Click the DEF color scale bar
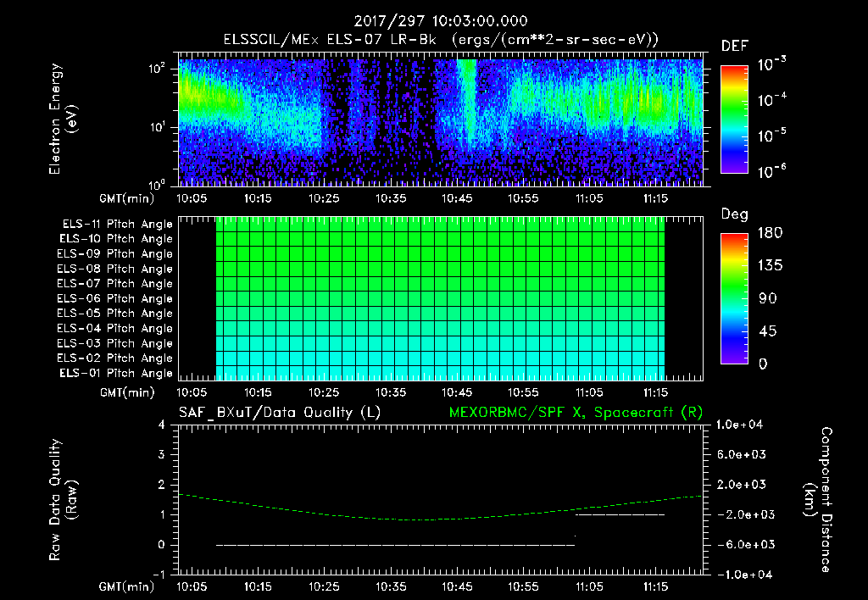This screenshot has width=868, height=600. coord(734,119)
